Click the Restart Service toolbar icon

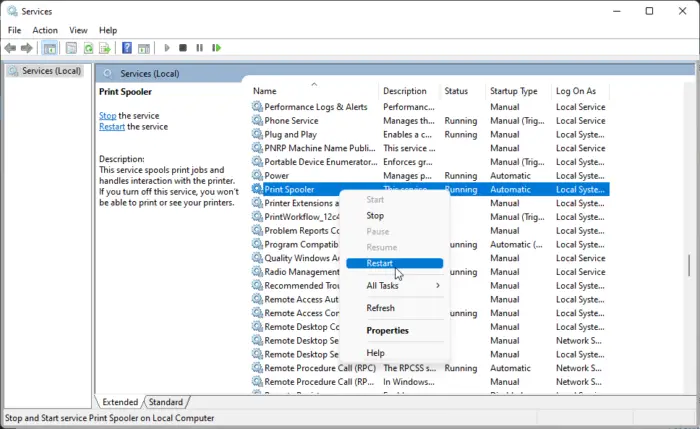pyautogui.click(x=217, y=48)
